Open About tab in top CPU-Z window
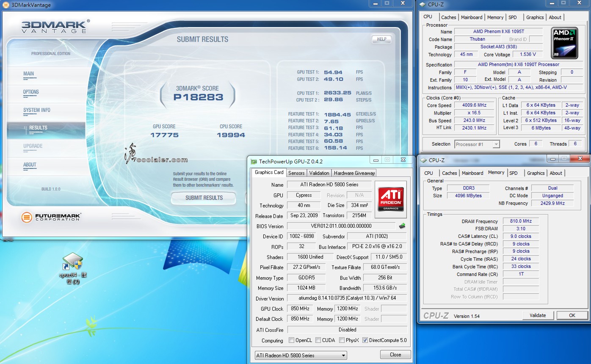The image size is (591, 364). coord(555,17)
